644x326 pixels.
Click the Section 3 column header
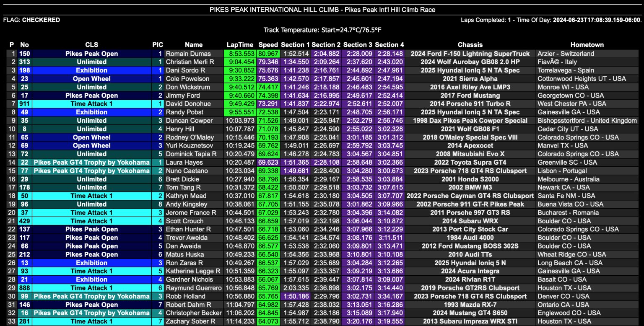pyautogui.click(x=358, y=45)
